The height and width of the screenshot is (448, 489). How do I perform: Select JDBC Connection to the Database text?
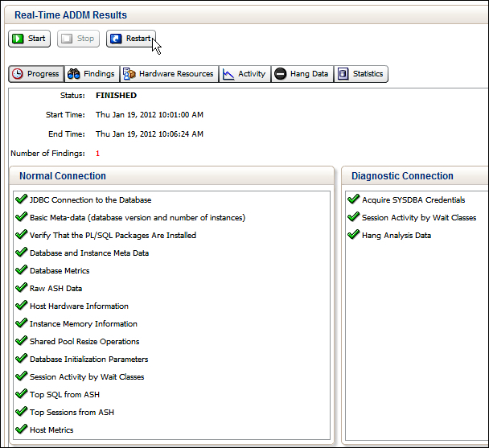(90, 200)
